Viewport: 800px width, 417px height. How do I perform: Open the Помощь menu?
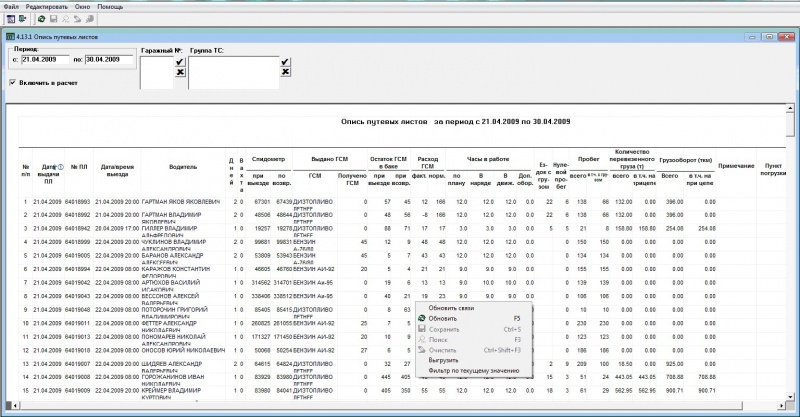tap(110, 6)
